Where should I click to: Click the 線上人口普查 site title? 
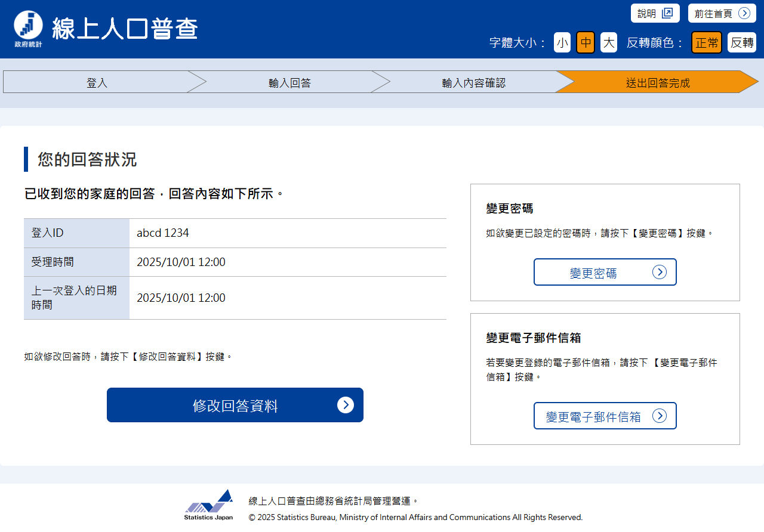[125, 28]
